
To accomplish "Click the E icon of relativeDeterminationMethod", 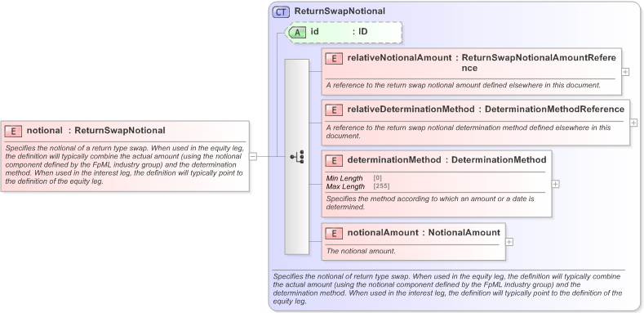I will (x=334, y=110).
